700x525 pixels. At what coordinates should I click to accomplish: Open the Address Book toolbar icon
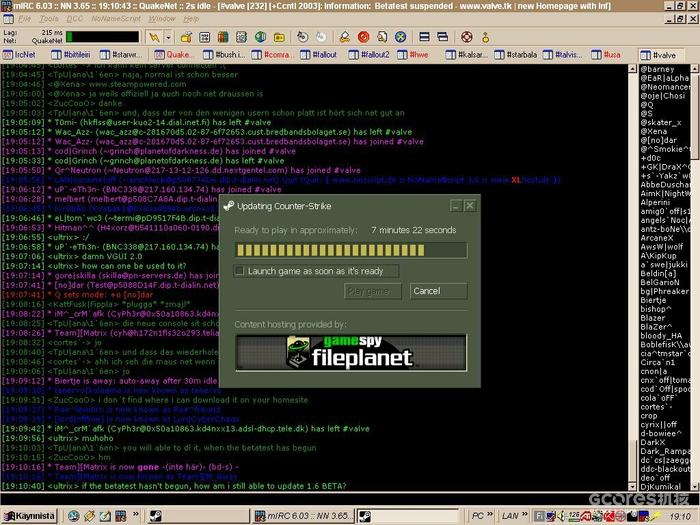pyautogui.click(x=223, y=37)
